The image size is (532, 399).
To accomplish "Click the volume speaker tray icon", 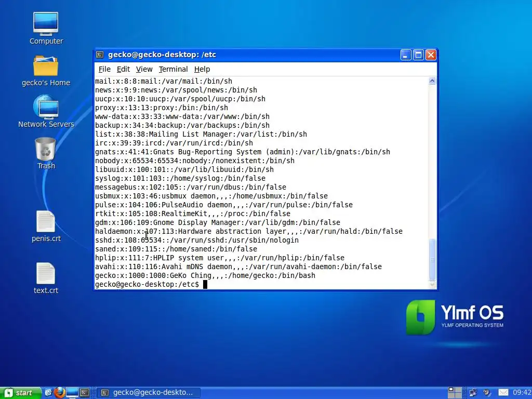I will pyautogui.click(x=487, y=393).
